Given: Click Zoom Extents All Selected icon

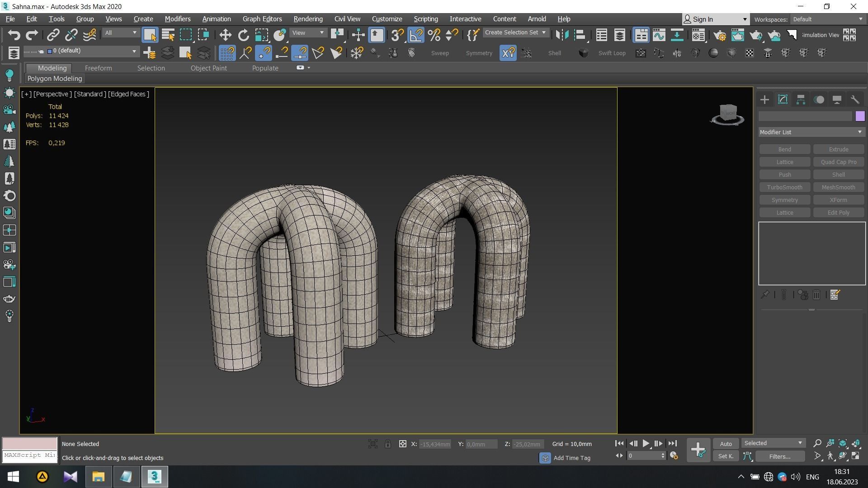Looking at the screenshot, I should pos(856,443).
